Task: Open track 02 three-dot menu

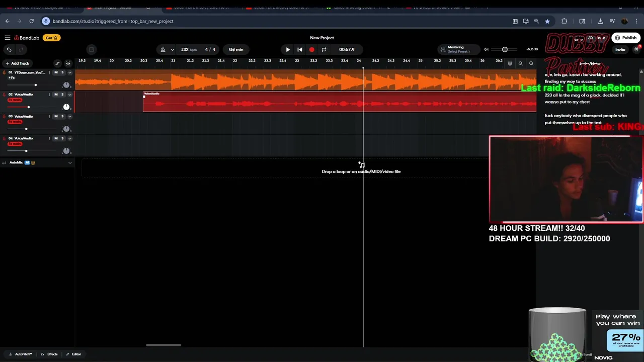Action: [49, 95]
